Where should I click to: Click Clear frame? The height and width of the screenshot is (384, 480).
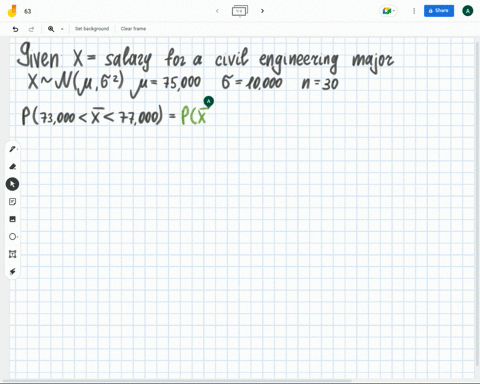pyautogui.click(x=133, y=29)
